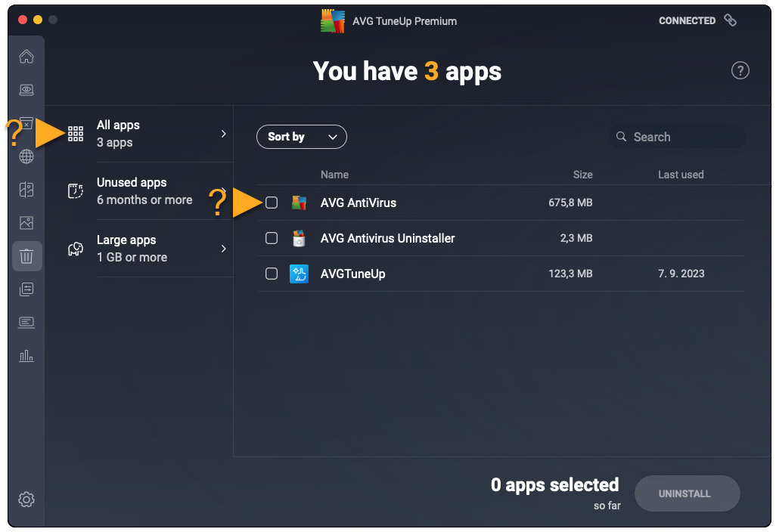Open the bar chart statistics sidebar icon
This screenshot has height=532, width=776.
26,355
